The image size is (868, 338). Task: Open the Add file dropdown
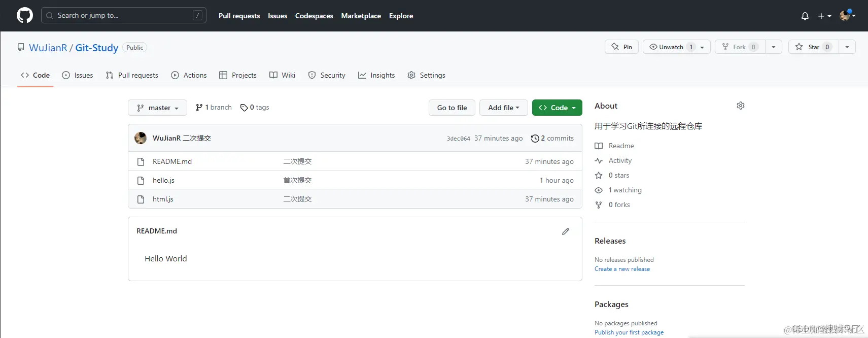click(x=504, y=108)
